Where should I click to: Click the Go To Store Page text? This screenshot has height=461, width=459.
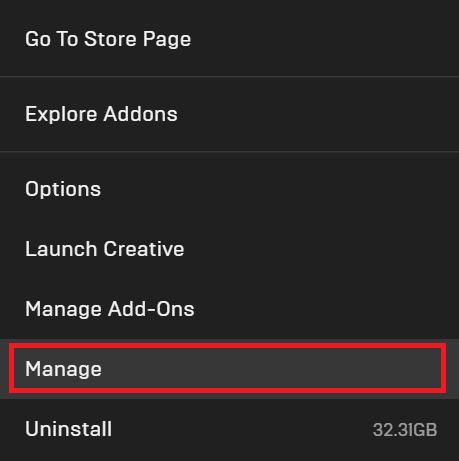coord(108,39)
